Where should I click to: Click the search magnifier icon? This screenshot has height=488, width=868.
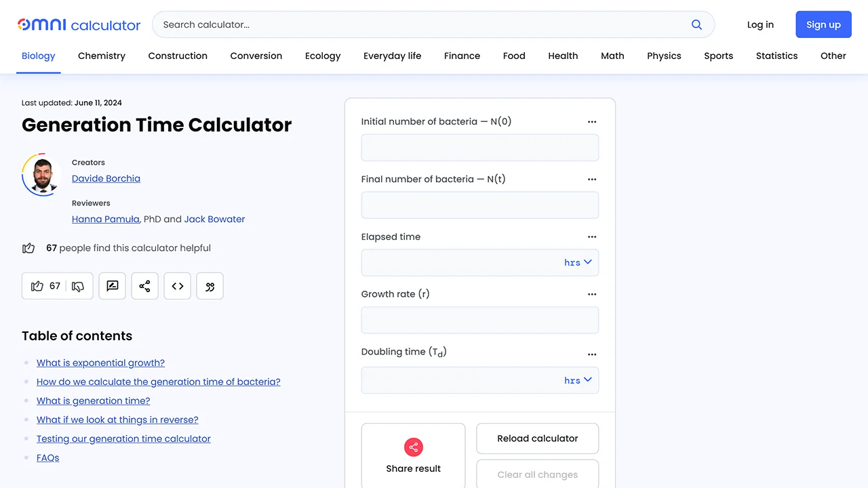coord(696,24)
